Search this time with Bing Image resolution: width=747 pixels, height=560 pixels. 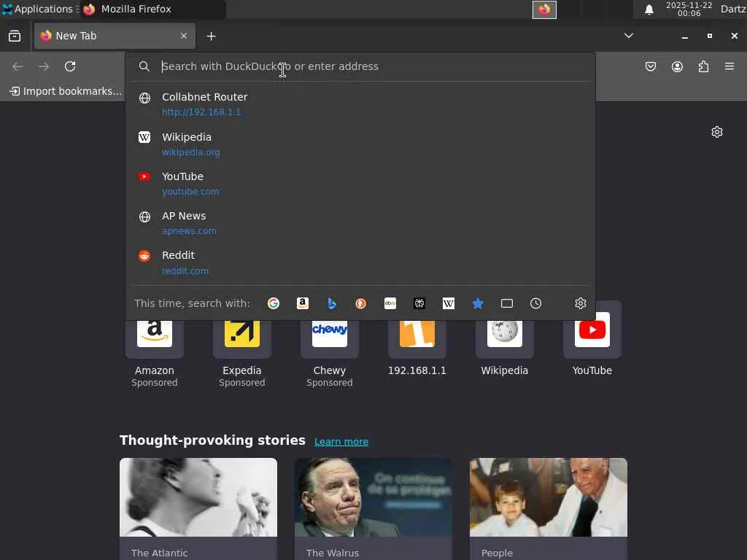point(332,303)
